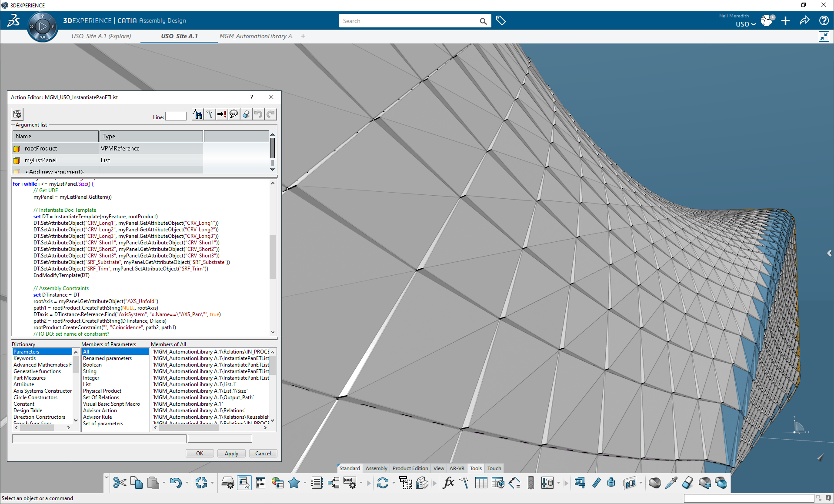Switch to MGM_AutomationLibrary tab
834x504 pixels.
point(256,37)
